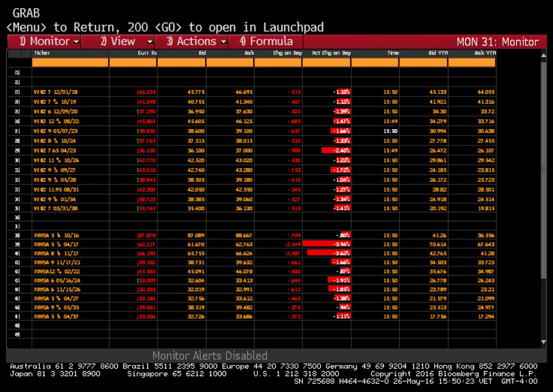This screenshot has height=392, width=553.
Task: Click the orange field under Pct Chg on Day
Action: coord(327,63)
